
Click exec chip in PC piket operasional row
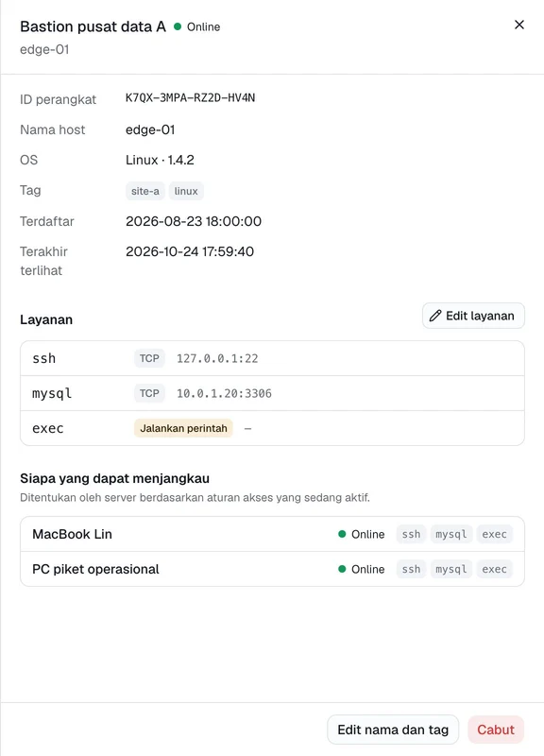point(494,569)
